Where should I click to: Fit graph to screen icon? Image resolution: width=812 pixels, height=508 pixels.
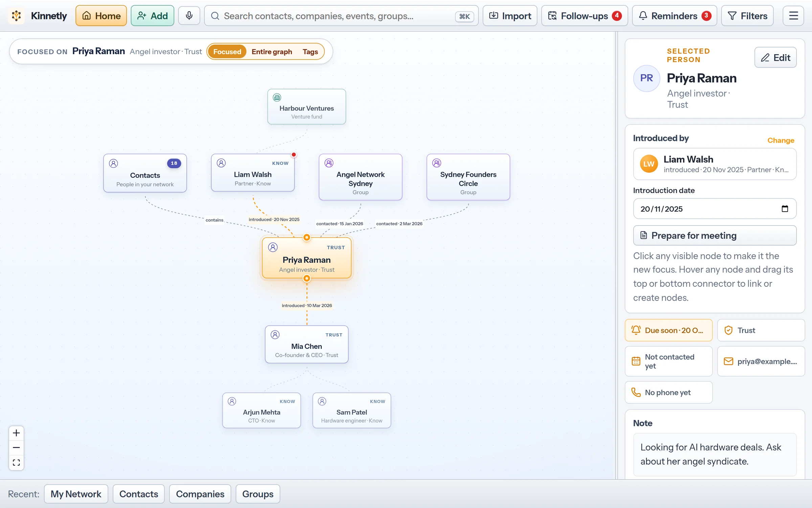tap(16, 463)
